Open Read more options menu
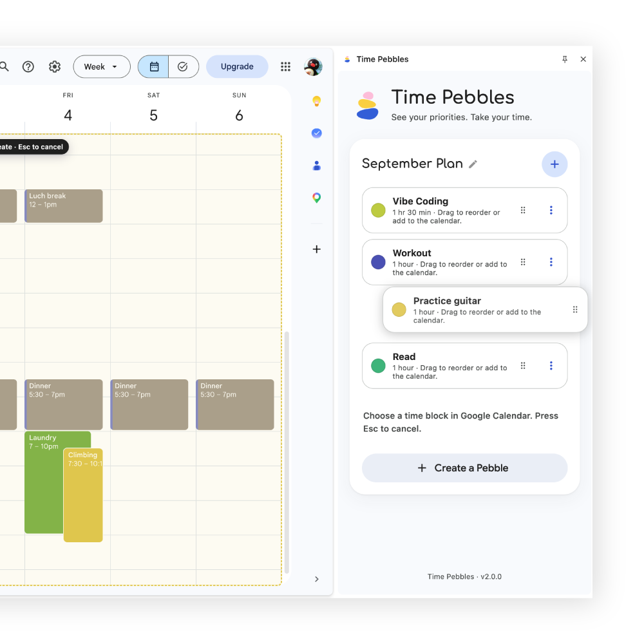This screenshot has width=644, height=644. click(x=551, y=366)
